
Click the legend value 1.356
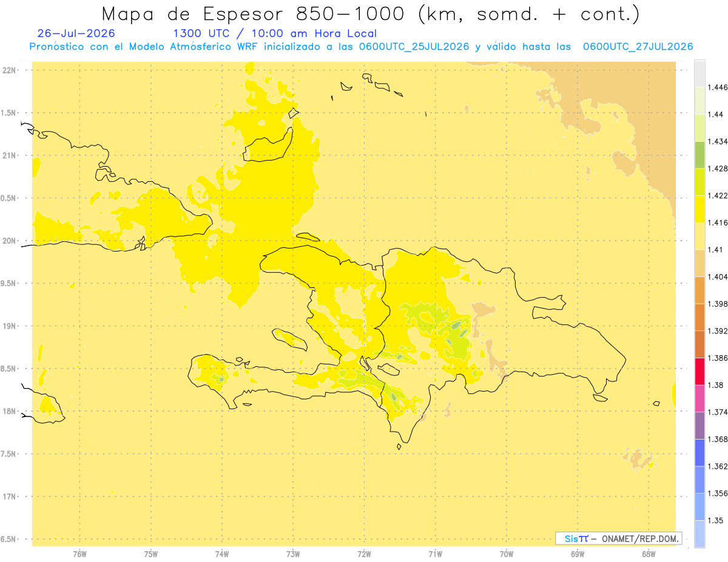point(718,493)
